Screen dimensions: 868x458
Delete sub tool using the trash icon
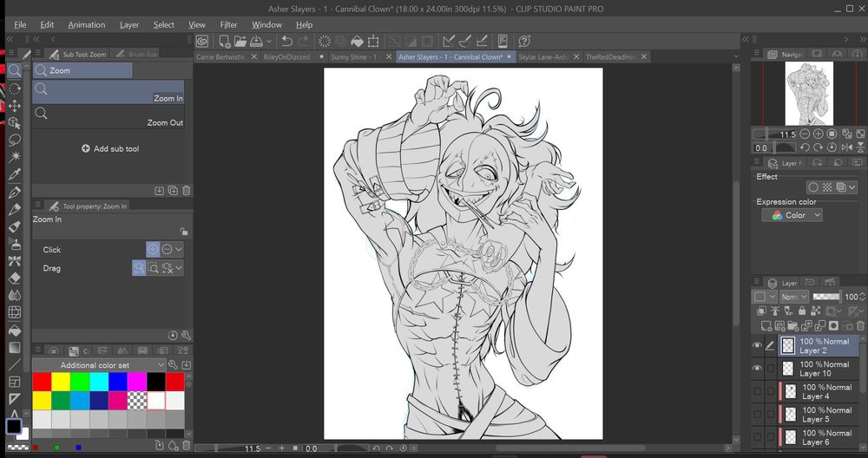[x=187, y=190]
